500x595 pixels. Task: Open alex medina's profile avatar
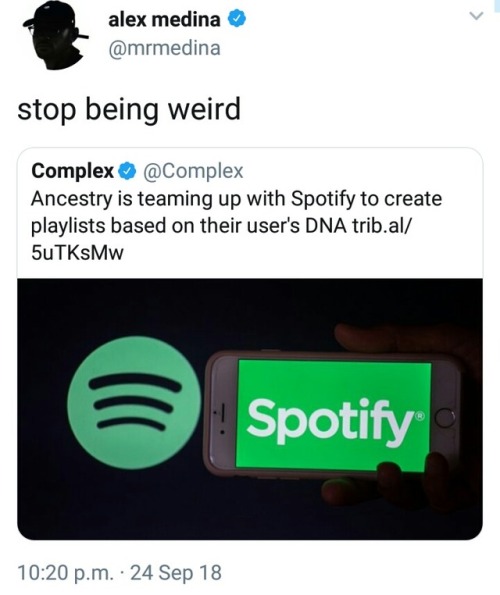click(55, 35)
